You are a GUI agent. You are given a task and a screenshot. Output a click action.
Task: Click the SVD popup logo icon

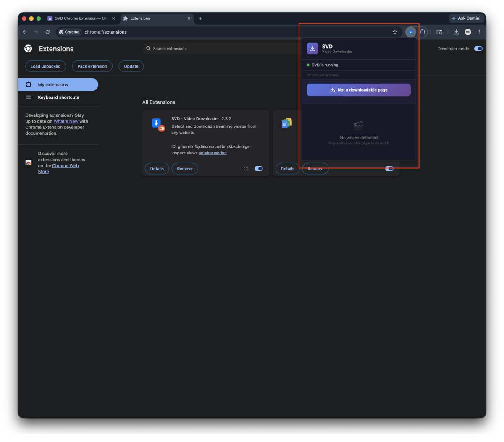click(312, 49)
